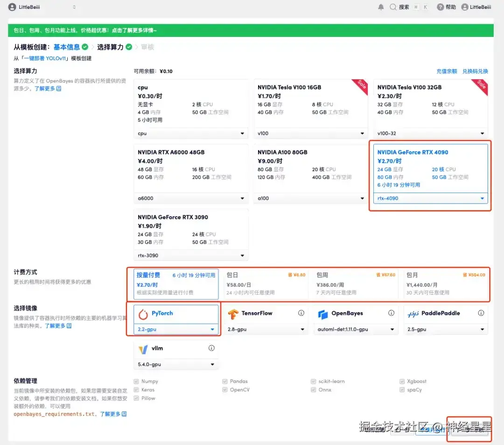The image size is (504, 445).
Task: Select 包月 monthly billing option
Action: (x=446, y=284)
